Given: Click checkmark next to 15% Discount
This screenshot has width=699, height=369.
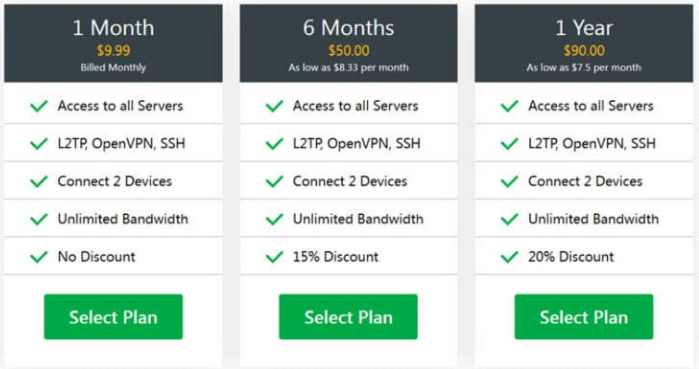Looking at the screenshot, I should pyautogui.click(x=274, y=257).
